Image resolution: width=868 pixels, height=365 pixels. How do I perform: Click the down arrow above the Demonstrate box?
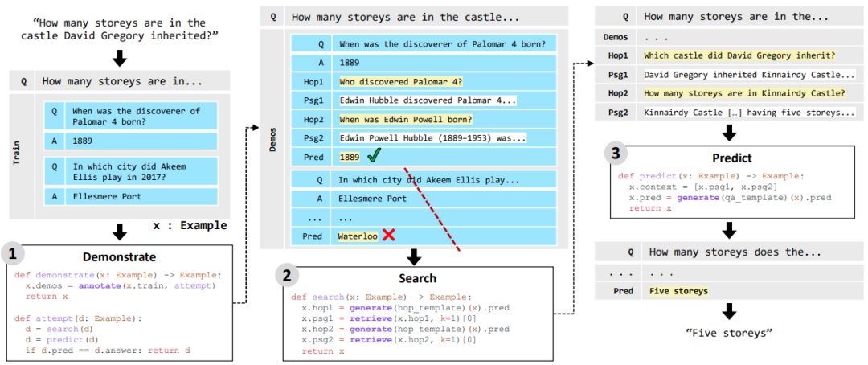(119, 232)
